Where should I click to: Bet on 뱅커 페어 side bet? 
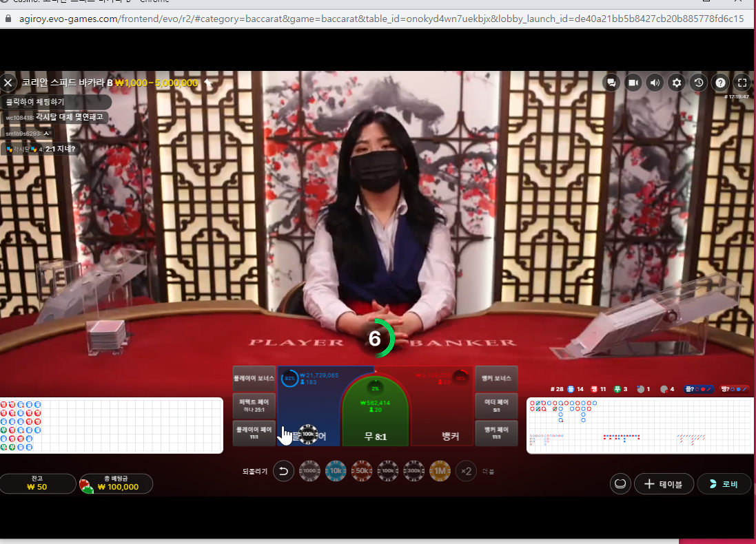pyautogui.click(x=497, y=432)
